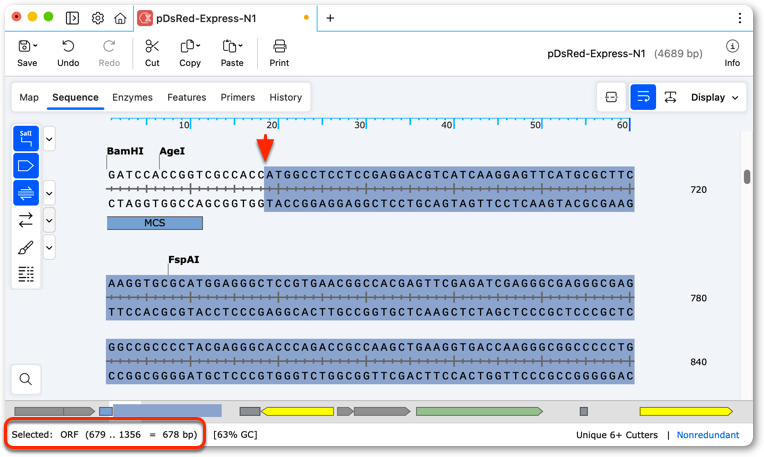Click the BamHI enzyme site label
This screenshot has width=764, height=457.
pyautogui.click(x=125, y=151)
